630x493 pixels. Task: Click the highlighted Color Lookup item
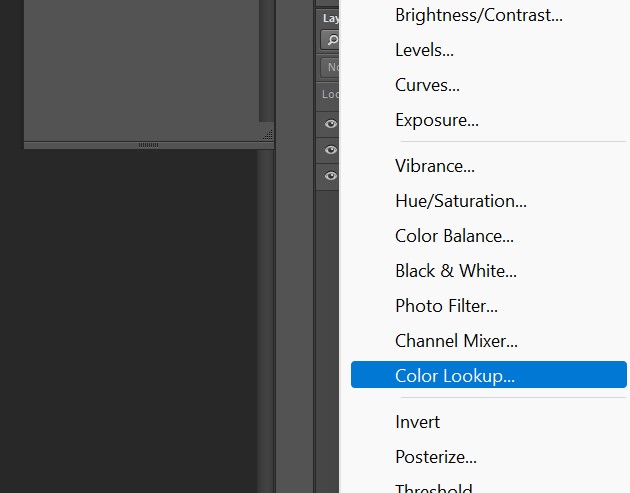tap(488, 376)
